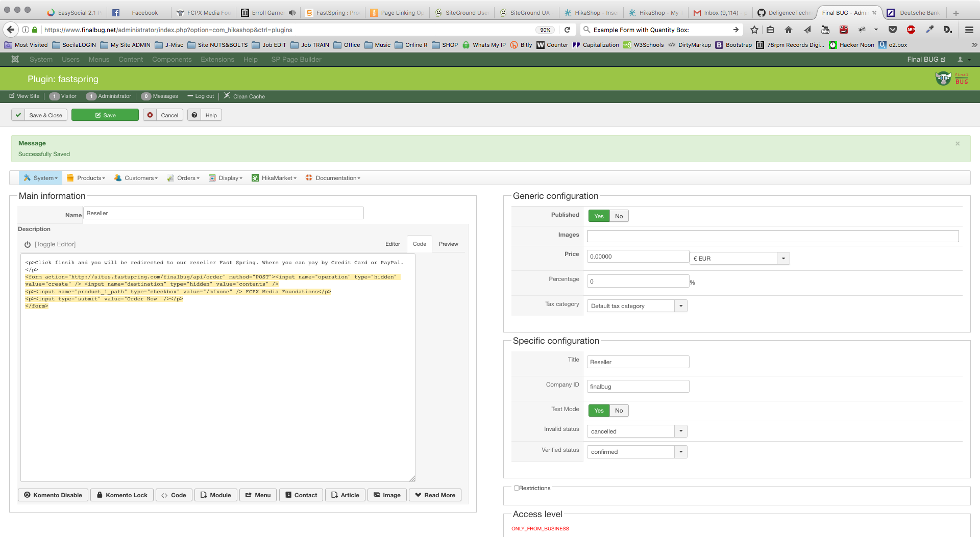
Task: Expand the Documentation menu
Action: 333,178
